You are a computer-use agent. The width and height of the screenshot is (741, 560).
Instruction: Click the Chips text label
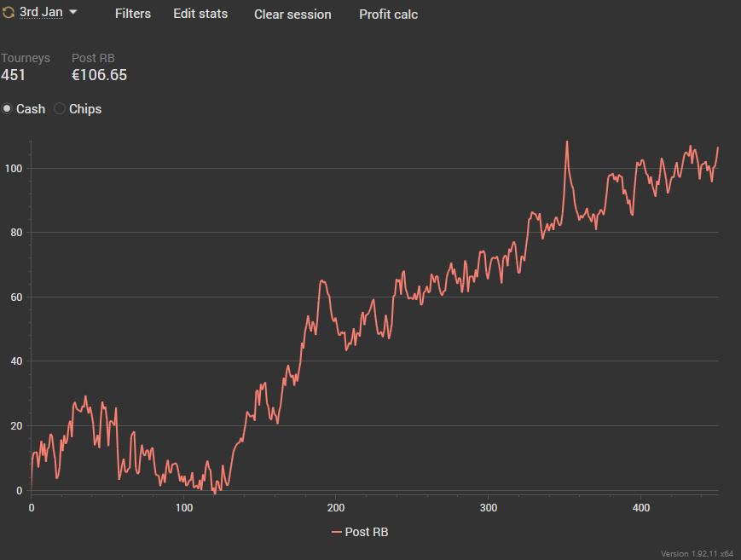[85, 109]
